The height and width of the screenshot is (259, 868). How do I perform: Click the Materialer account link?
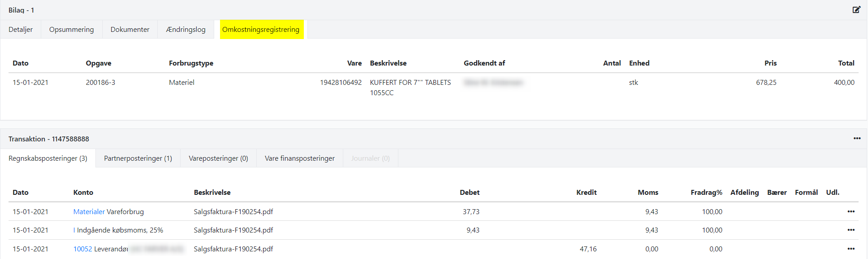[x=89, y=212]
